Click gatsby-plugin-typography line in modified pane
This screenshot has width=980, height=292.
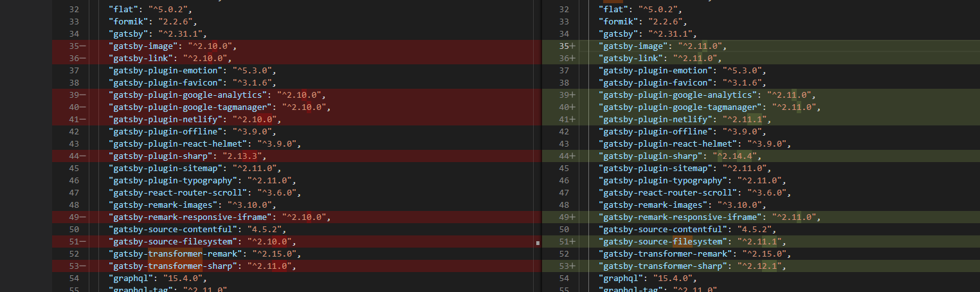pos(692,181)
